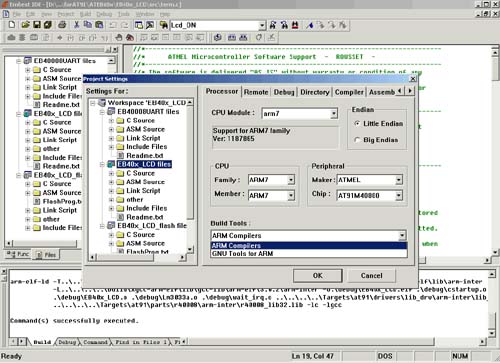Select 'other' folder in settings tree
This screenshot has height=363, width=500.
coord(135,200)
